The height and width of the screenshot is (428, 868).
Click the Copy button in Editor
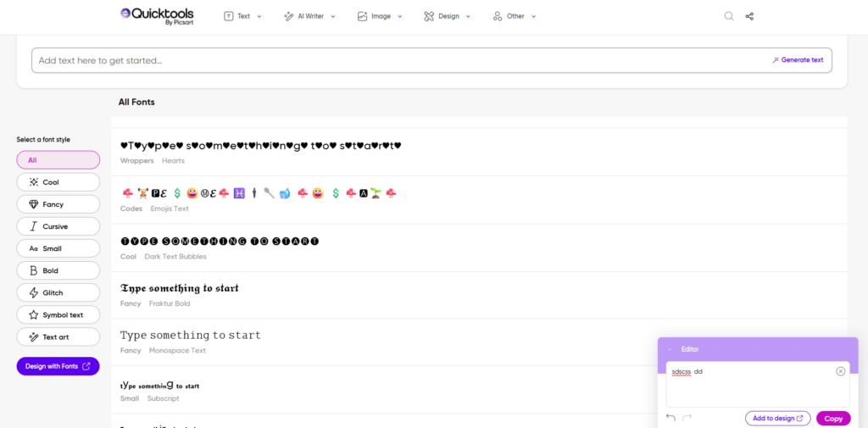coord(833,418)
